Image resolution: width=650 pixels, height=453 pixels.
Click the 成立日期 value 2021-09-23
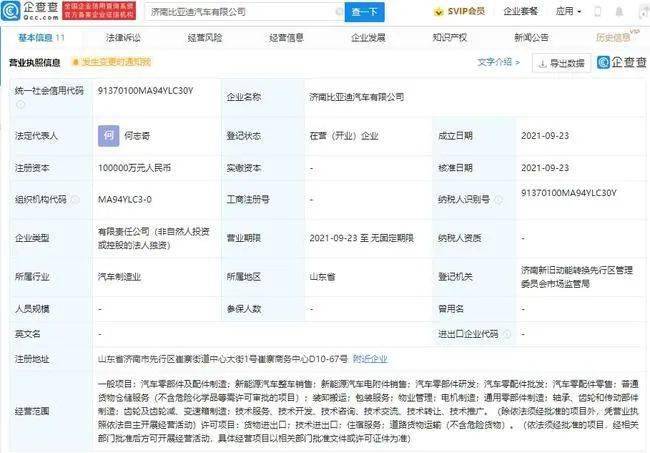(545, 136)
